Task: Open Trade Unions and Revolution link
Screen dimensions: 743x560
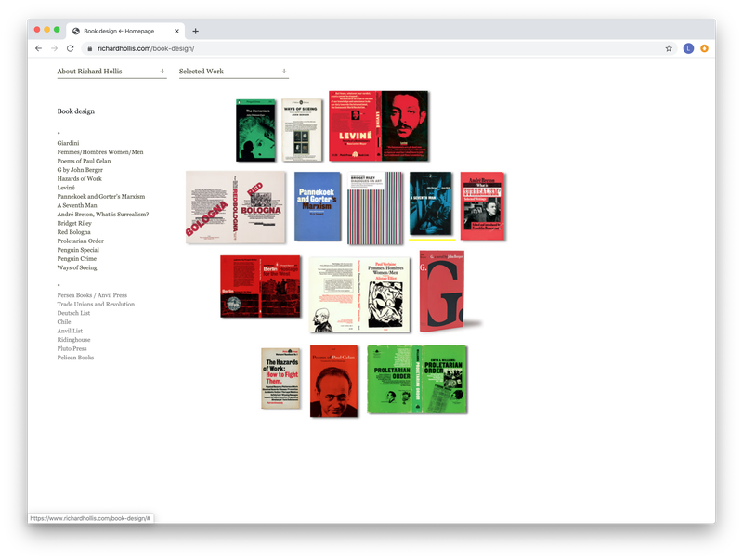Action: (x=96, y=305)
